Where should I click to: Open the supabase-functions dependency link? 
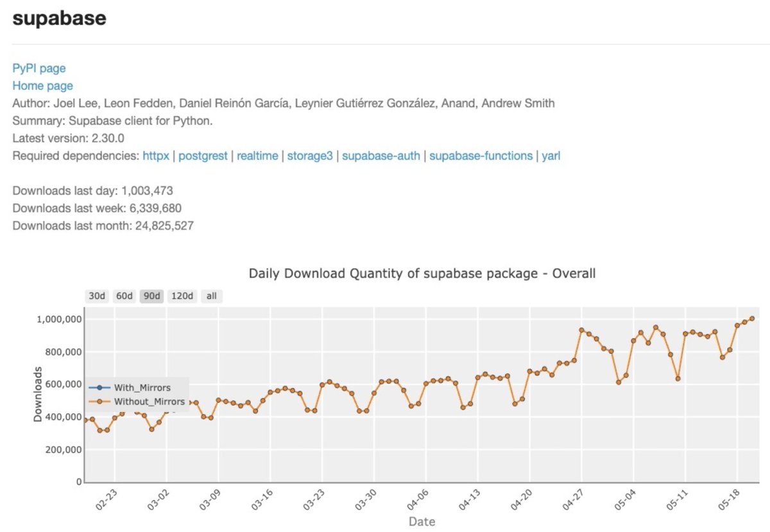pyautogui.click(x=481, y=155)
